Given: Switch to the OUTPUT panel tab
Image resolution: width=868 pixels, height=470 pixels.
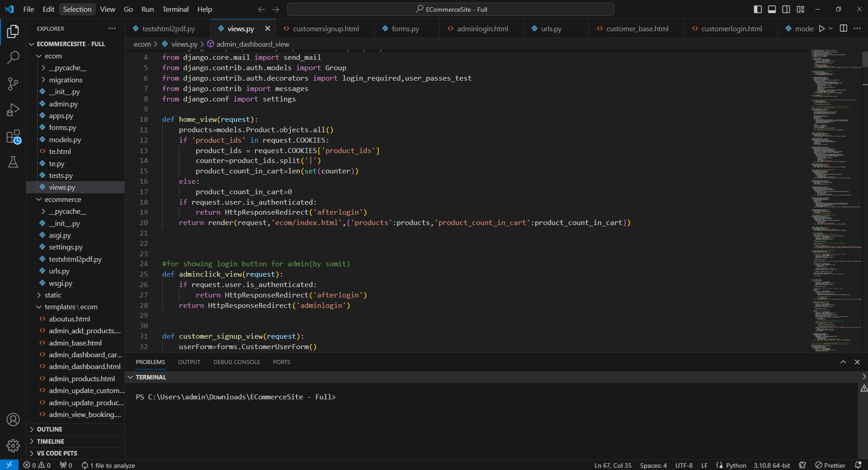Looking at the screenshot, I should (x=189, y=362).
